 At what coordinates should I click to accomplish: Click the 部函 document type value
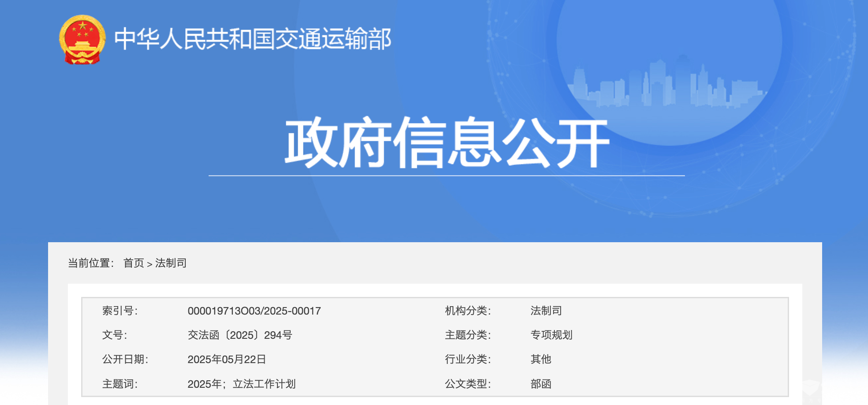pyautogui.click(x=541, y=384)
